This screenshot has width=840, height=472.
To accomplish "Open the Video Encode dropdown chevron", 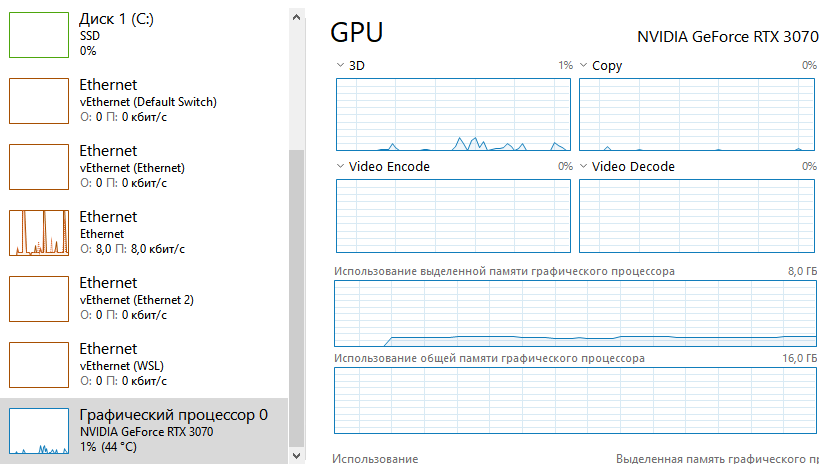I will point(340,167).
